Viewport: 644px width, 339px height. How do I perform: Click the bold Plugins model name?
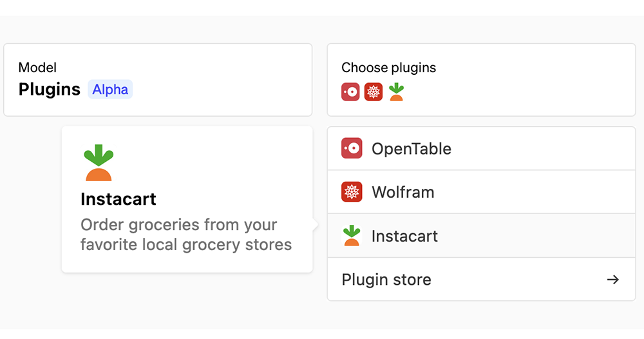pyautogui.click(x=50, y=89)
